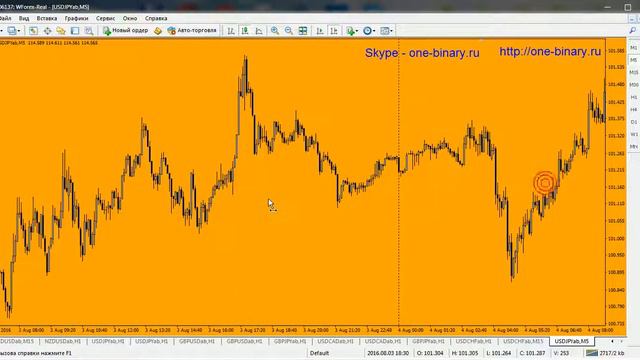Expand the Templates dropdown arrow
The height and width of the screenshot is (360, 640).
(x=391, y=31)
